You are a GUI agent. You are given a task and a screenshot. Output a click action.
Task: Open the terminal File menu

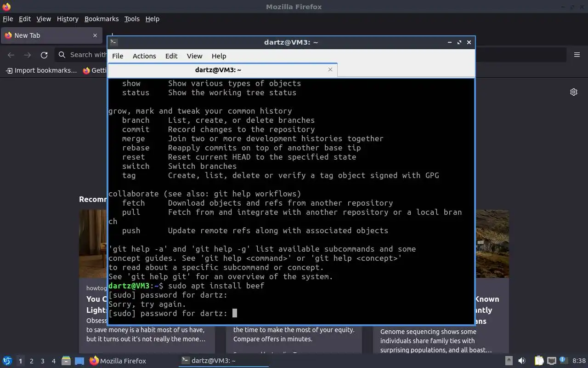[118, 56]
